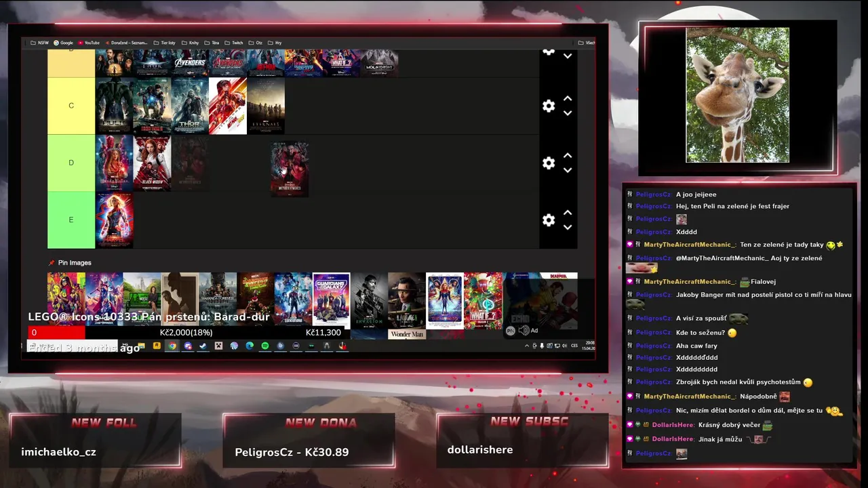
Task: Open the Tier listy bookmarks folder
Action: (164, 43)
